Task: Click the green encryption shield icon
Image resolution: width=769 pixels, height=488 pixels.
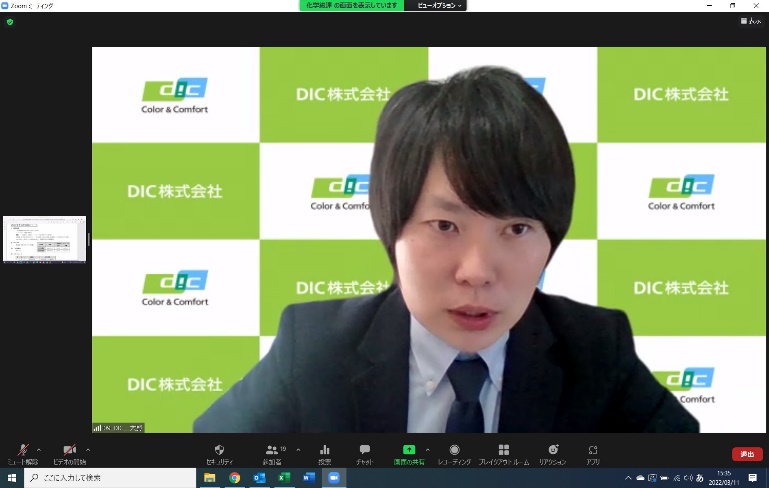Action: [x=10, y=22]
